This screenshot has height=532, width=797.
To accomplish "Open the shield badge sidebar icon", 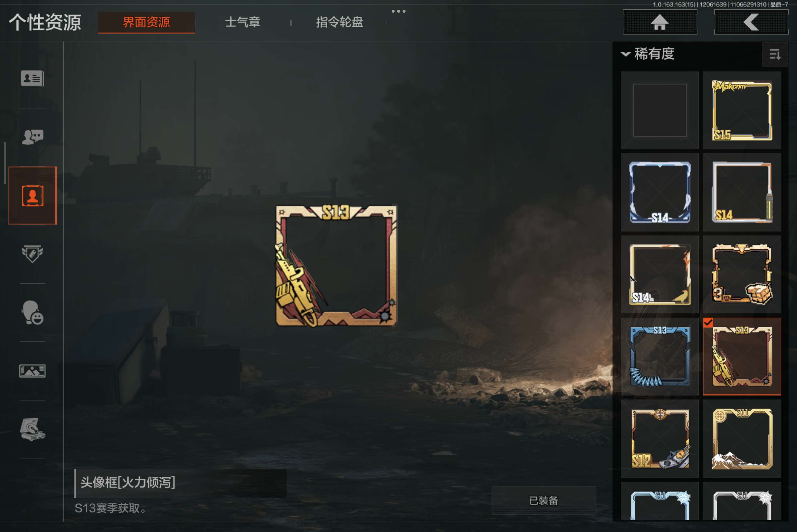I will (33, 254).
